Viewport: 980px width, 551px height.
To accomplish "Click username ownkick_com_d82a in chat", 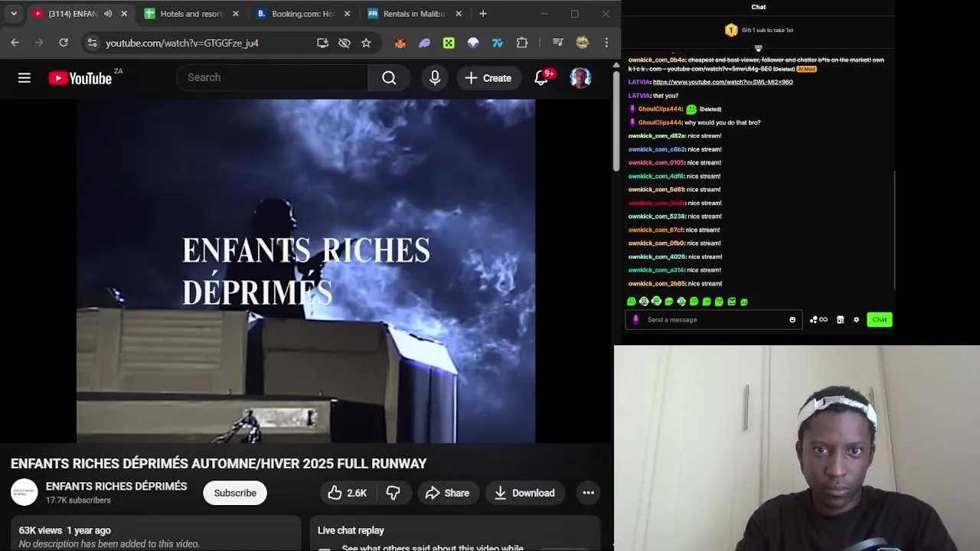I will 657,136.
